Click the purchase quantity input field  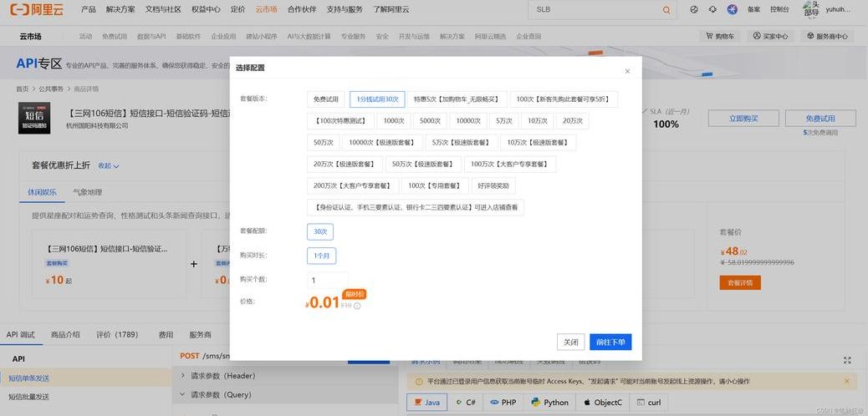pos(328,280)
